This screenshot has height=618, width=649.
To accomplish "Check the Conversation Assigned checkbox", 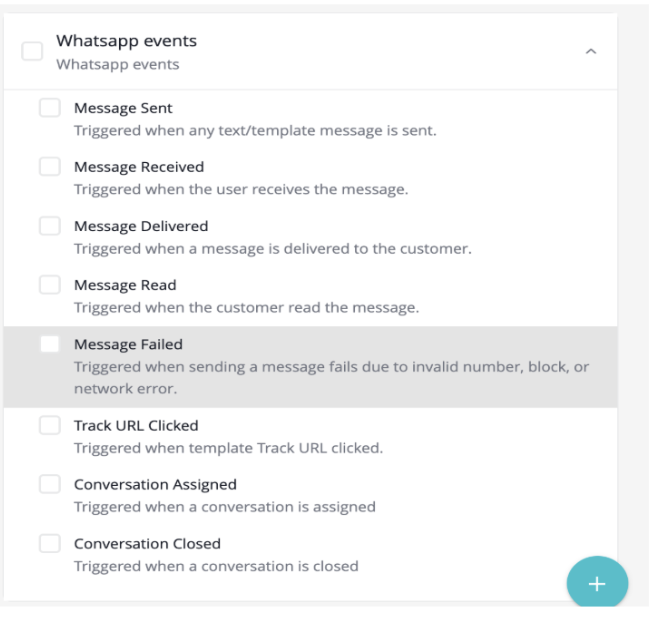I will [x=50, y=484].
